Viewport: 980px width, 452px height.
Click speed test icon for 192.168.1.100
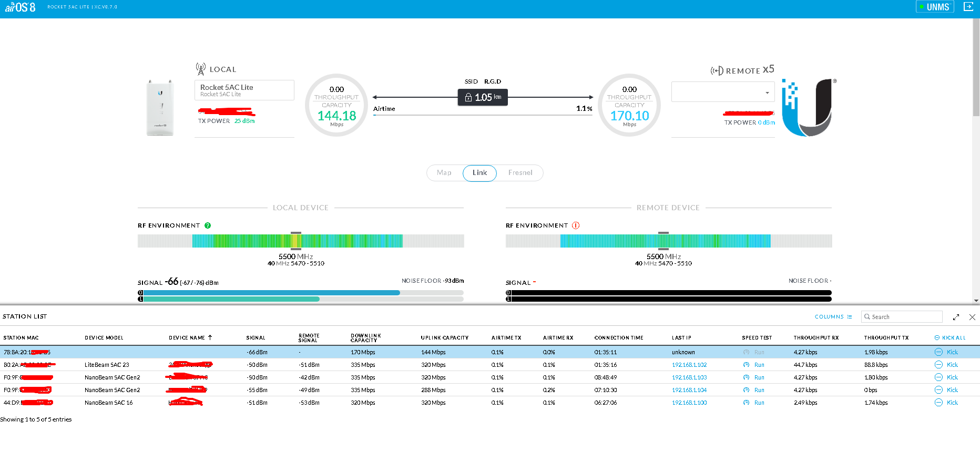(746, 403)
